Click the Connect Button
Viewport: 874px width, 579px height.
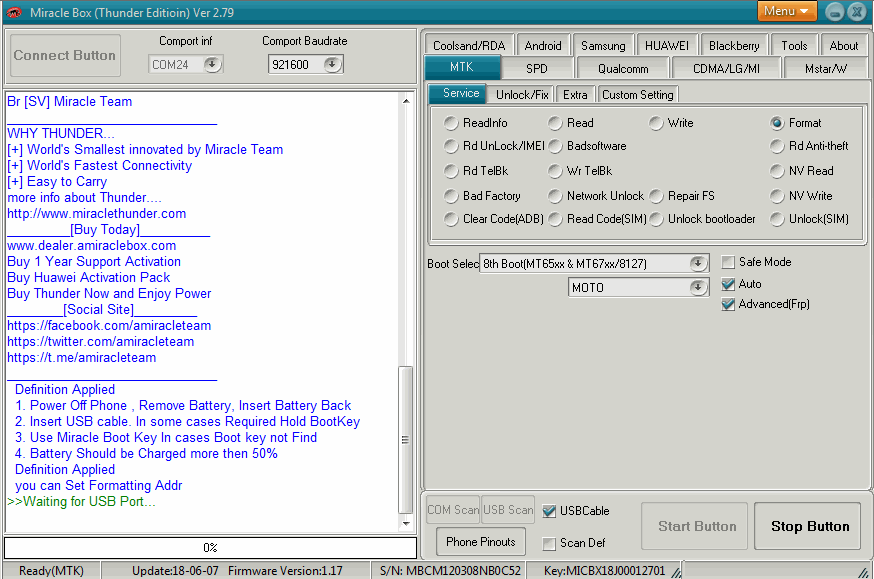coord(65,55)
